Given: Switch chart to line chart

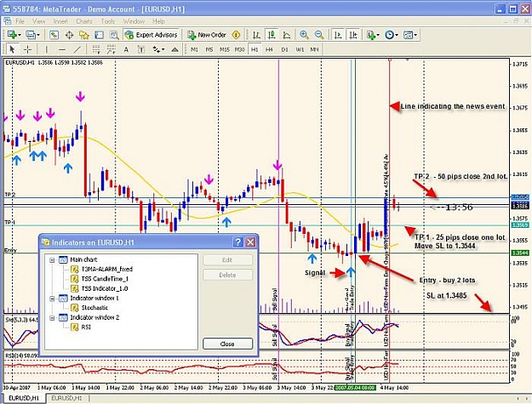Looking at the screenshot, I should [x=287, y=35].
